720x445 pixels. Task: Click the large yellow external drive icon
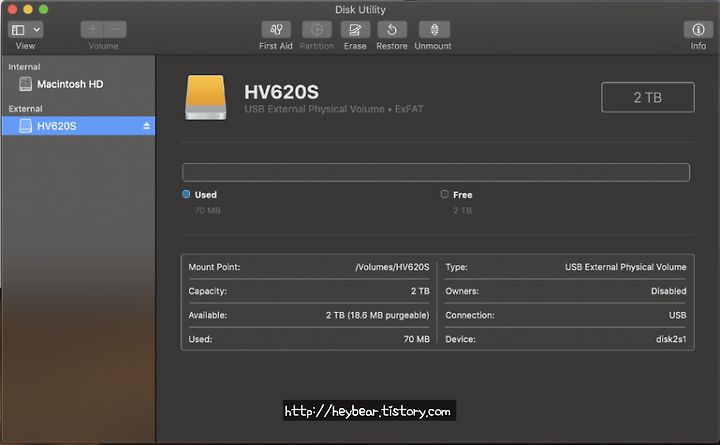(206, 98)
